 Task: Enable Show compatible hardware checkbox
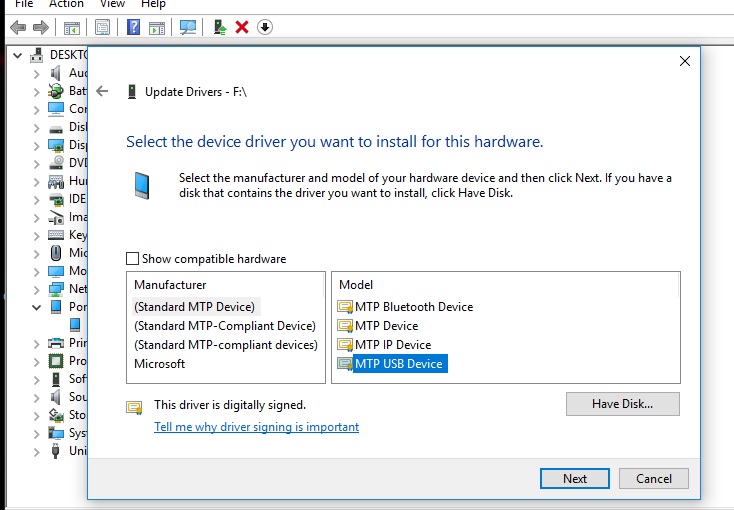(x=133, y=259)
